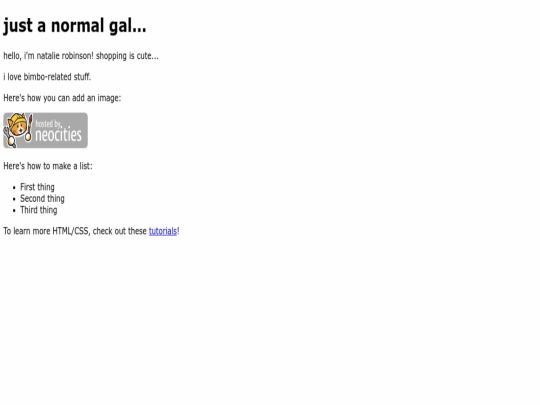540x405 pixels.
Task: Select the 'Second thing' list item
Action: click(x=42, y=198)
